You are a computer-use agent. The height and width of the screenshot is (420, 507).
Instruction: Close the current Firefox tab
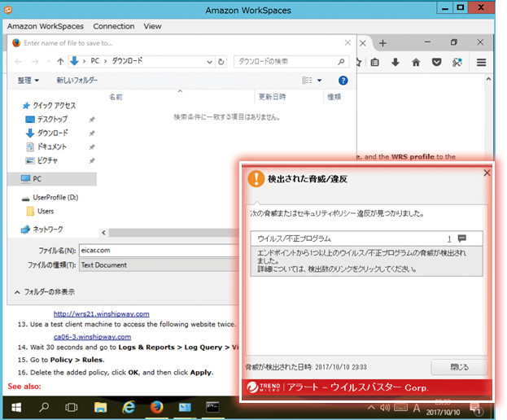coord(363,43)
